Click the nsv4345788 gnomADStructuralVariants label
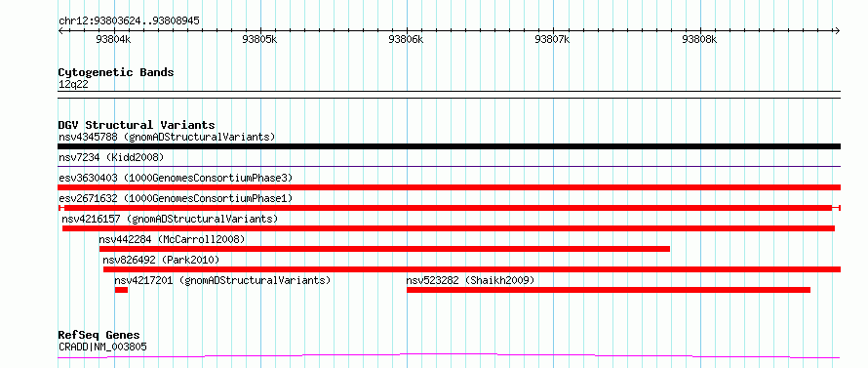 (x=167, y=138)
